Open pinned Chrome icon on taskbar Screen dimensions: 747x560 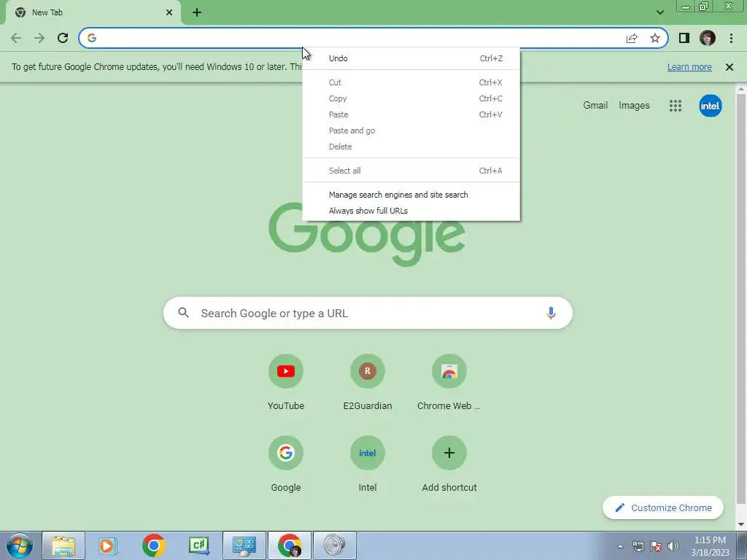click(153, 545)
